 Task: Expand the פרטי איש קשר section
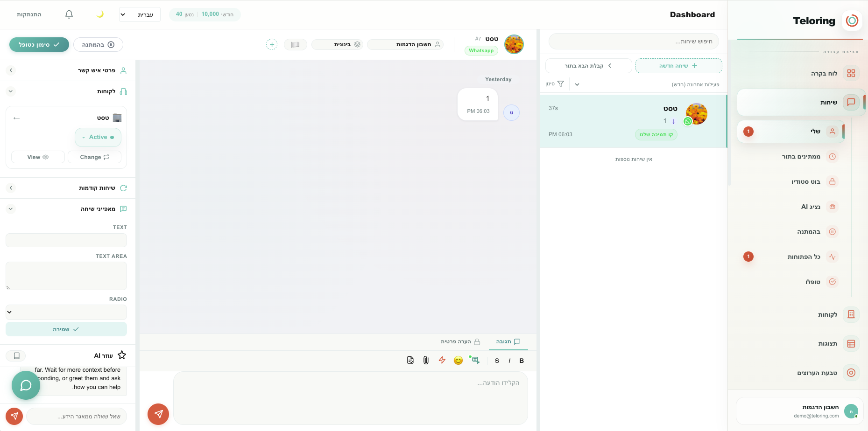(x=68, y=70)
